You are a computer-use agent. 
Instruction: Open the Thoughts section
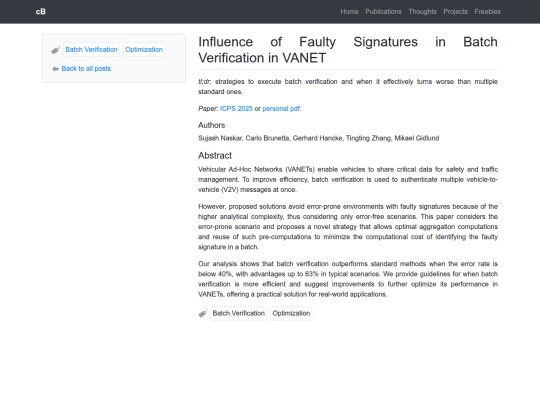point(422,12)
